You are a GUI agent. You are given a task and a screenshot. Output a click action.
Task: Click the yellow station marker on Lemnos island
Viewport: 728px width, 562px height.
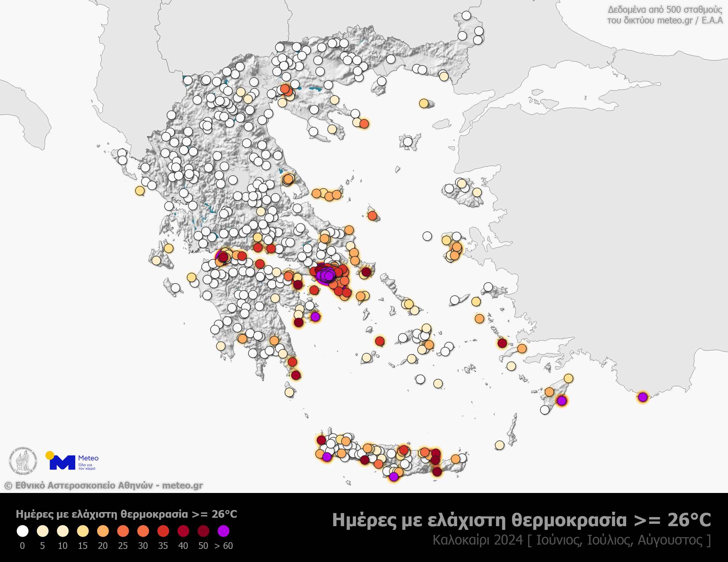coord(424,103)
